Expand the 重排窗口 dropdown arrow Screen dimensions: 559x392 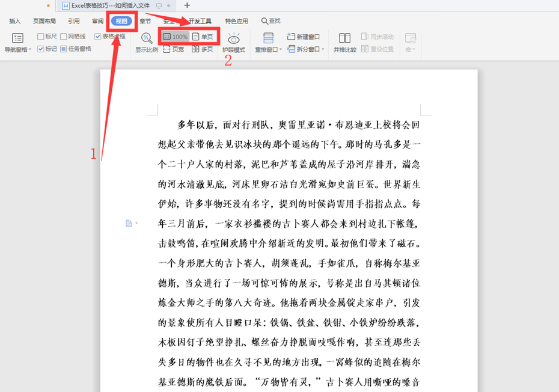[x=281, y=49]
